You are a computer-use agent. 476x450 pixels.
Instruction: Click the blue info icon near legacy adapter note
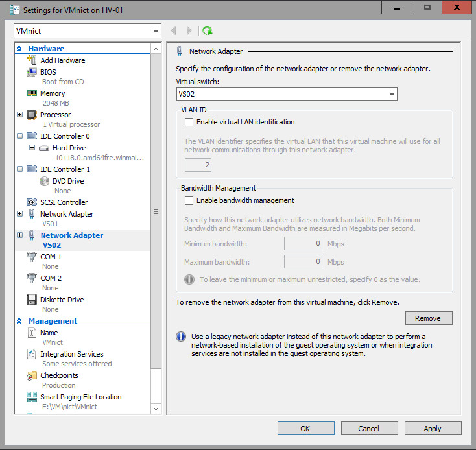tap(181, 337)
